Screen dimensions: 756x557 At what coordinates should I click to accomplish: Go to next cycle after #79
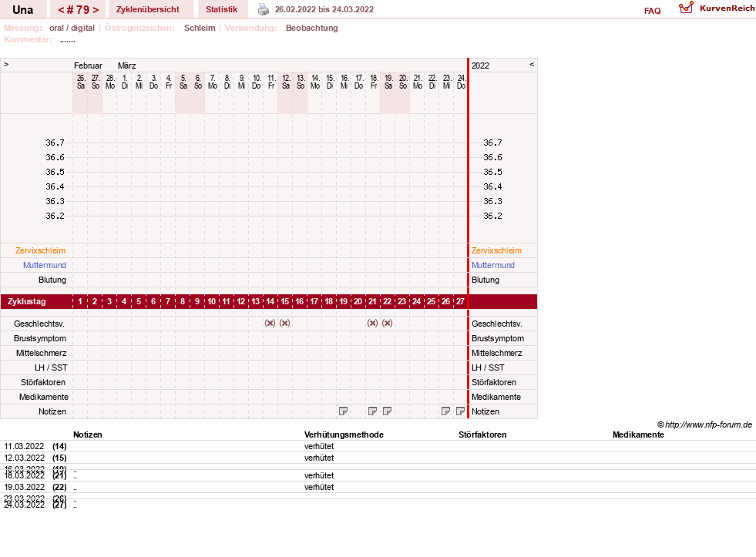[x=96, y=10]
